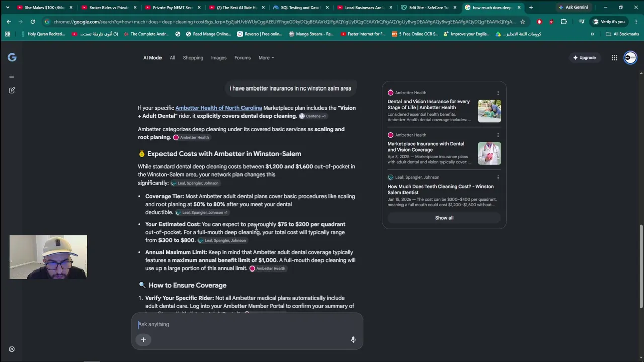644x362 pixels.
Task: Close the 'Broker Rides vs Private' tab
Action: (135, 8)
